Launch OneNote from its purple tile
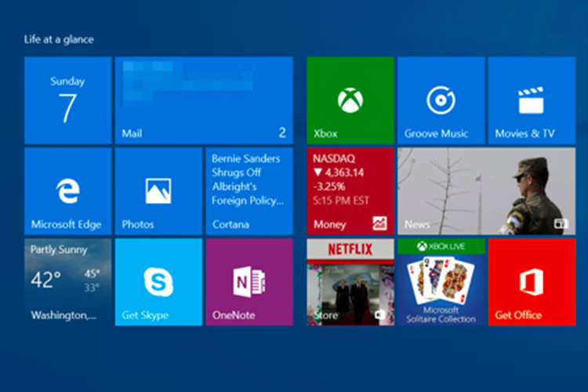The image size is (588, 392). point(249,282)
